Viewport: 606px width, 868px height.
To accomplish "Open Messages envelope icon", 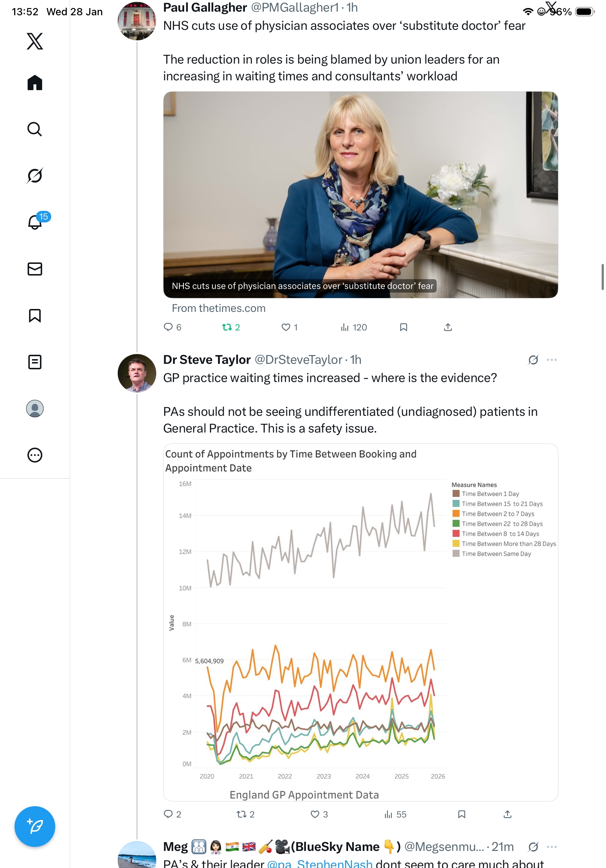I will point(35,269).
